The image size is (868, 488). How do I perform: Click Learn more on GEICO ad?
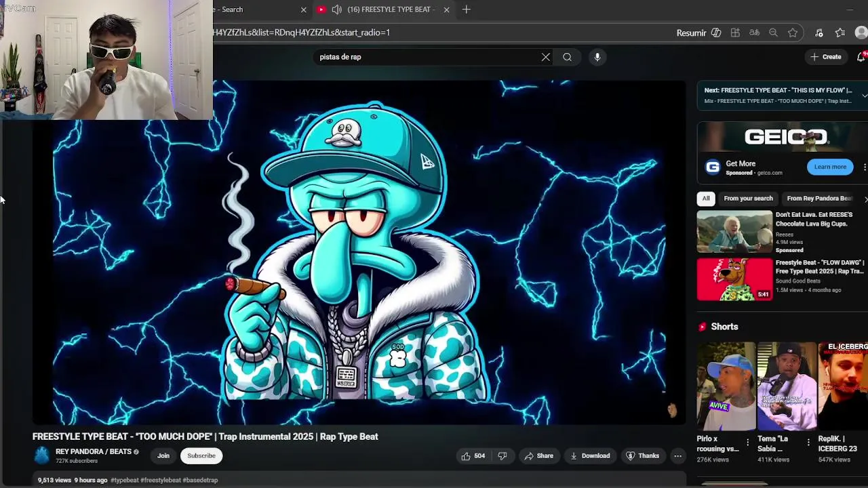pos(830,167)
